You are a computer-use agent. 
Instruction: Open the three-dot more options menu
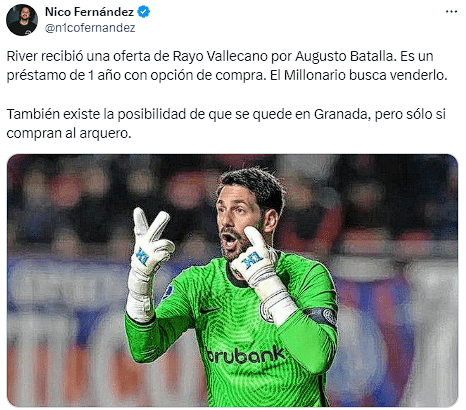click(451, 12)
